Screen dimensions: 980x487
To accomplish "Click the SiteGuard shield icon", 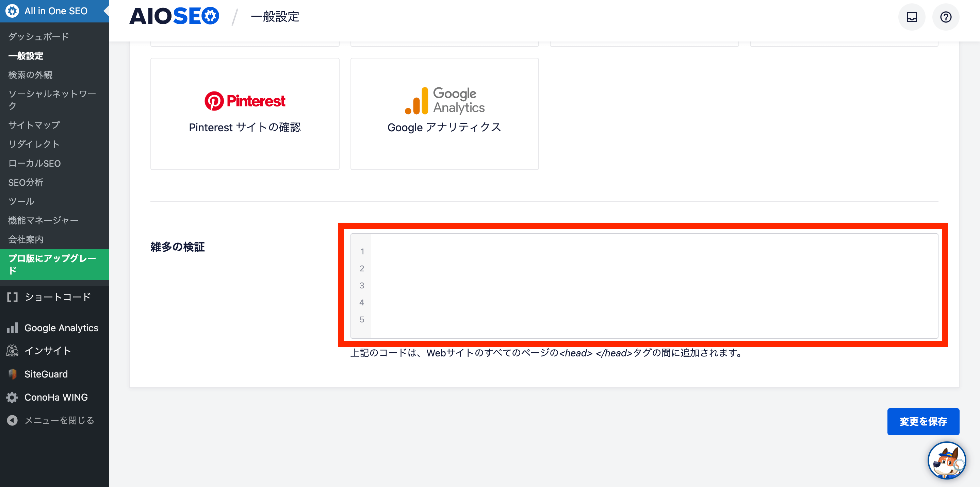I will pos(12,374).
